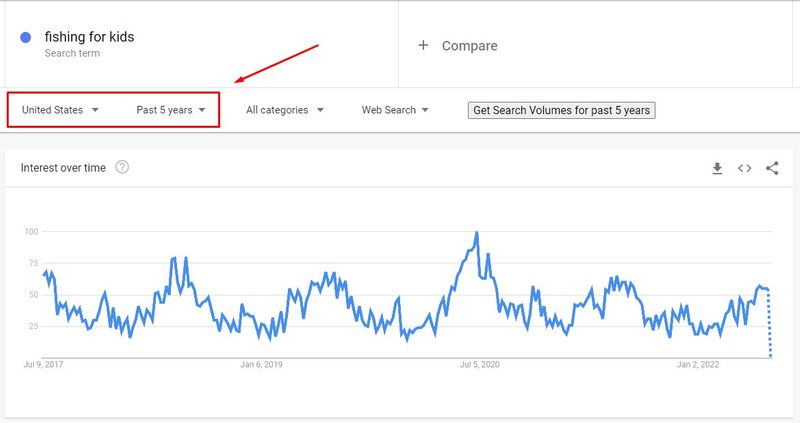Open the United States region dropdown
The height and width of the screenshot is (423, 800).
[60, 110]
